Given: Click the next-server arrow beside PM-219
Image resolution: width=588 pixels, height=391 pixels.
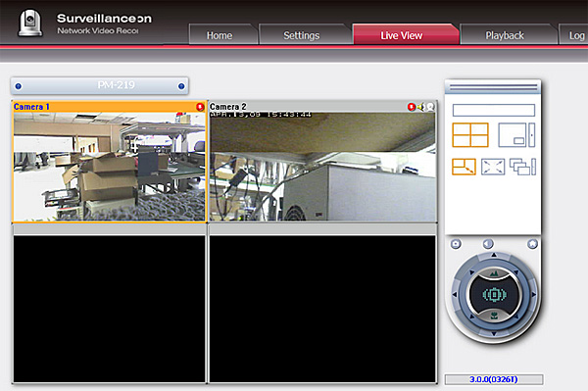Looking at the screenshot, I should [x=181, y=86].
